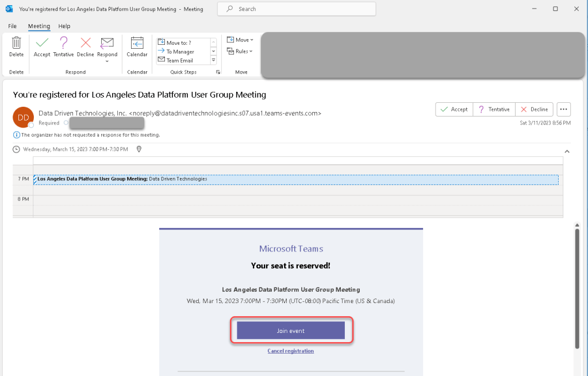Click in the Search box

click(297, 9)
